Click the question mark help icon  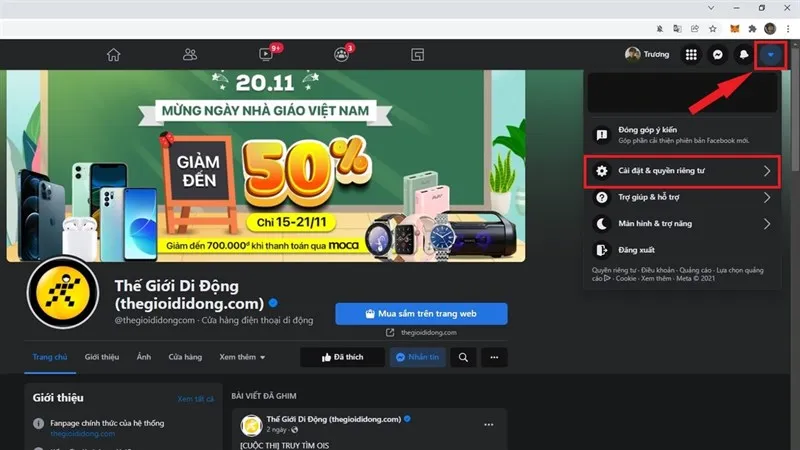pos(602,197)
